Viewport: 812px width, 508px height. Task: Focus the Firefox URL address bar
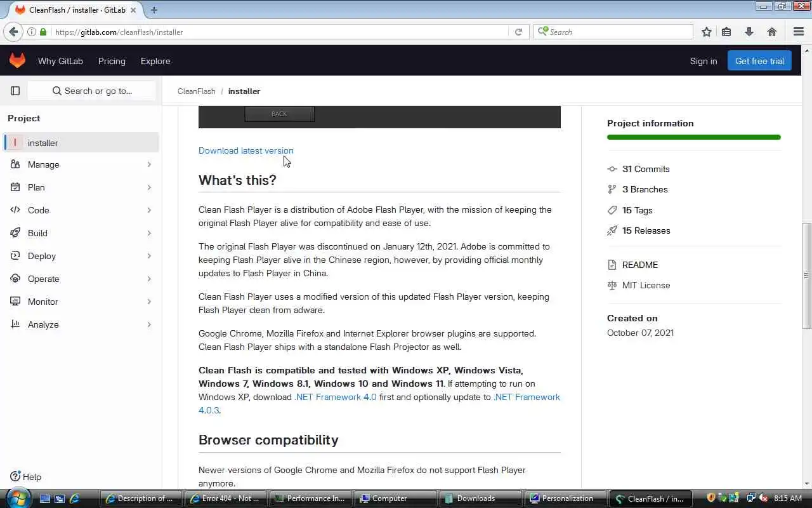pyautogui.click(x=279, y=32)
